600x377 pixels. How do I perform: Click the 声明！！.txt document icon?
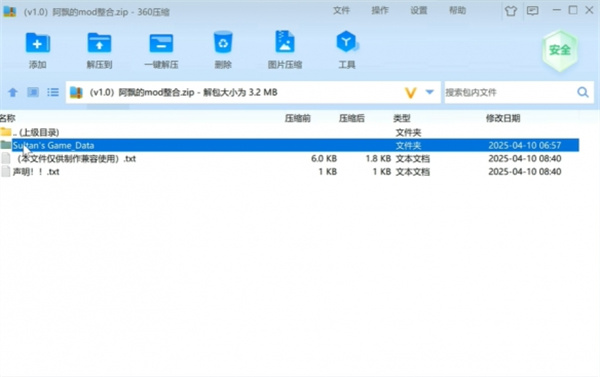click(6, 171)
